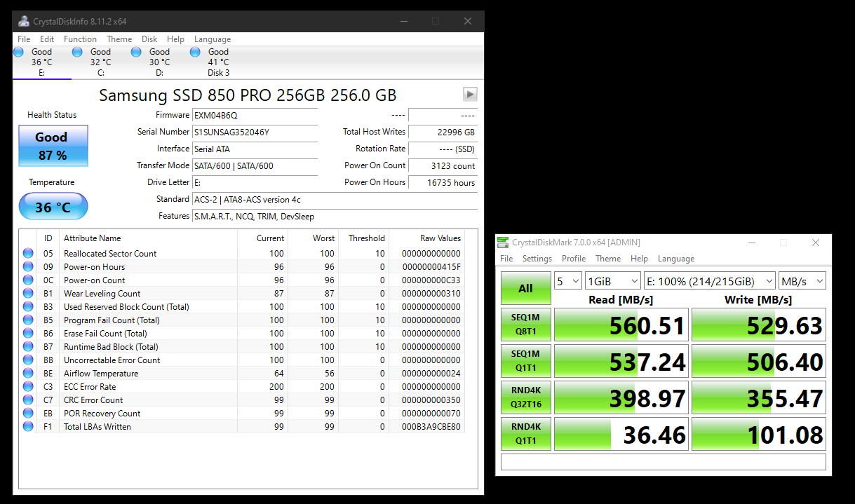Click the CrystalDiskMark title bar icon
Screen dimensions: 855x504
503,243
